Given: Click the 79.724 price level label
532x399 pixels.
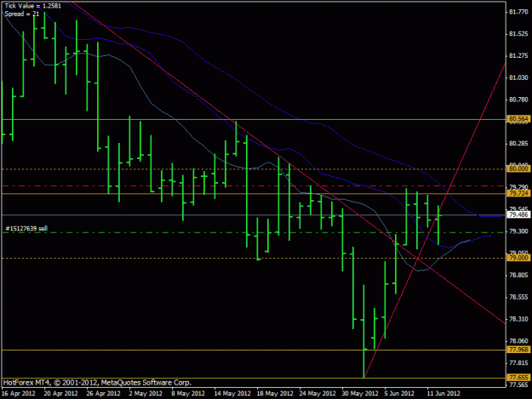Looking at the screenshot, I should (518, 193).
